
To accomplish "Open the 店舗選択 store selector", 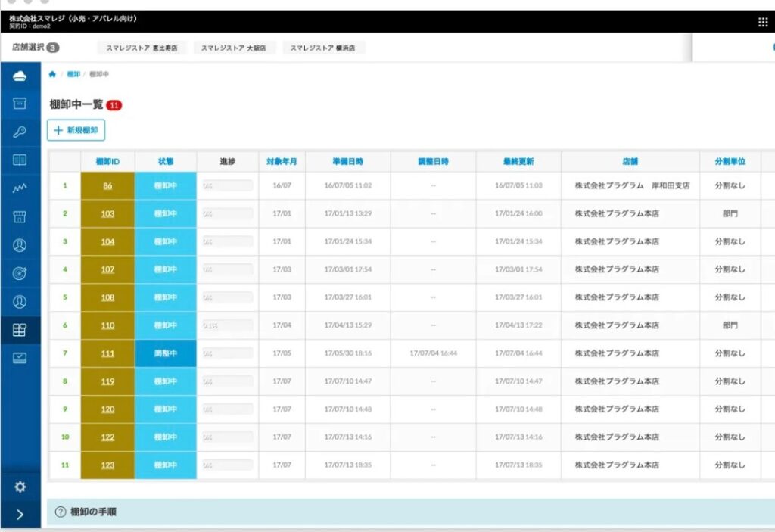I will click(x=35, y=48).
